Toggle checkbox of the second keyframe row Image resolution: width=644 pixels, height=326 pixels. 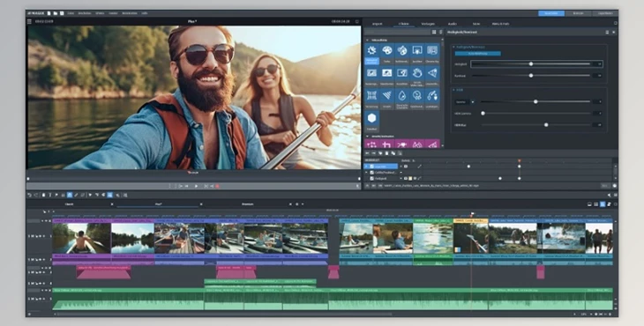coord(372,173)
